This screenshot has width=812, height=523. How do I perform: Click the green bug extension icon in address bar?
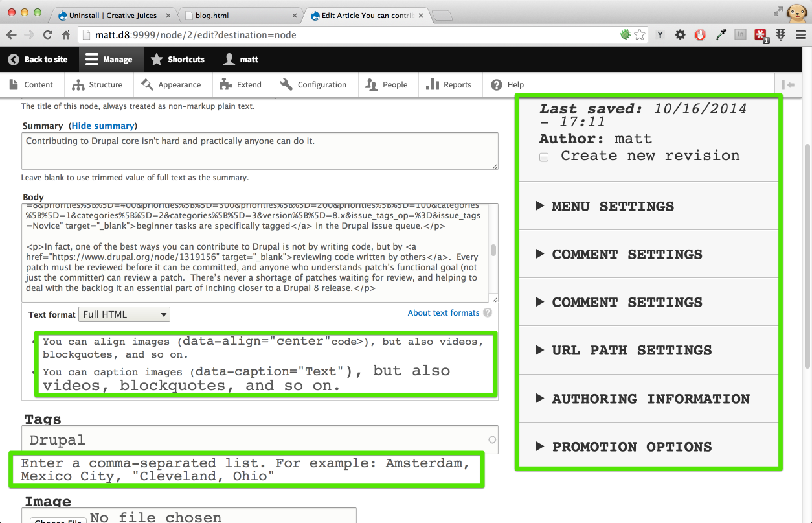(x=625, y=35)
